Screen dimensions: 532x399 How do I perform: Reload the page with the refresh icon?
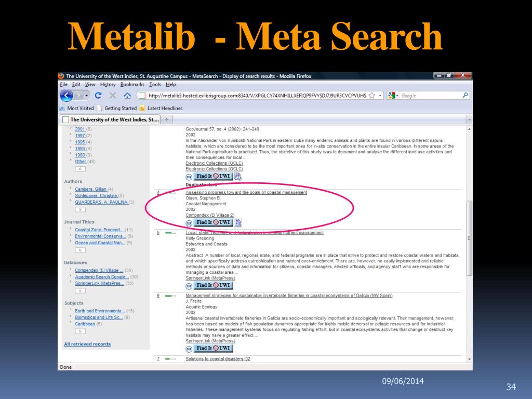(x=98, y=96)
